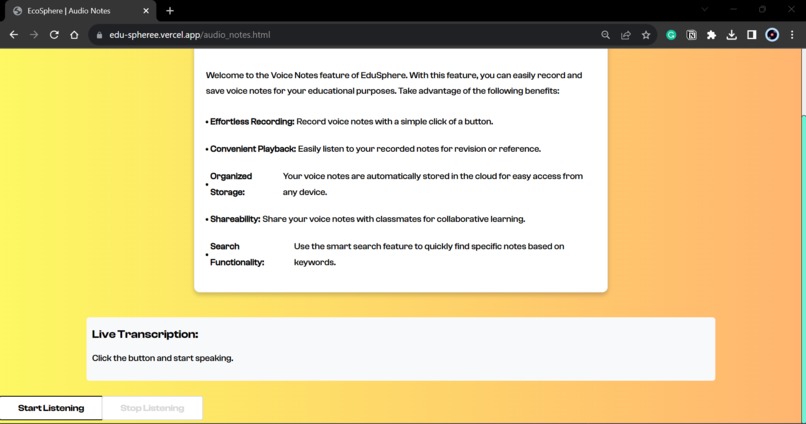Click the Organized Storage label
Viewport: 806px width, 424px height.
(231, 184)
